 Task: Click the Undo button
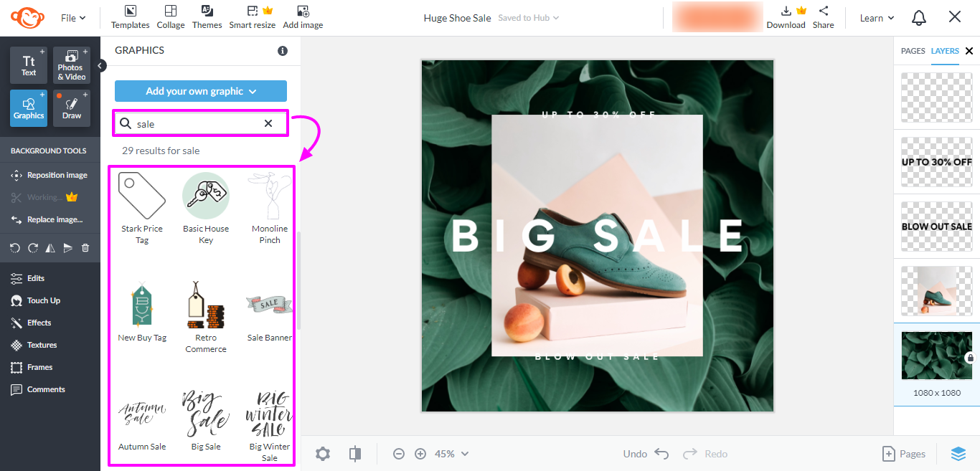click(x=644, y=453)
